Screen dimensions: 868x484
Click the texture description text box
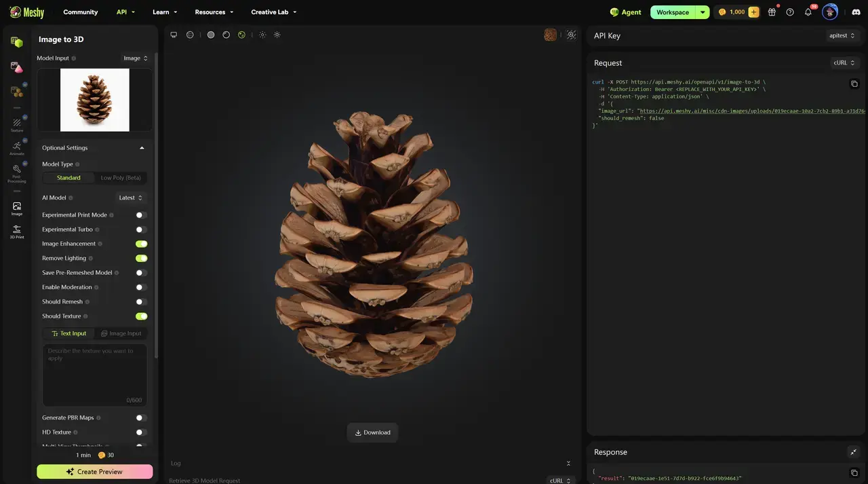(94, 375)
